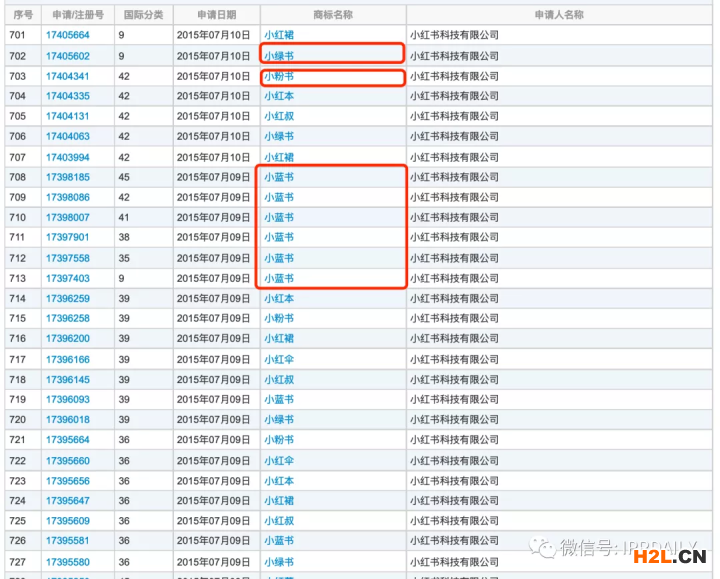Viewport: 720px width, 579px height.
Task: Select class value 35 in row 712
Action: 124,259
